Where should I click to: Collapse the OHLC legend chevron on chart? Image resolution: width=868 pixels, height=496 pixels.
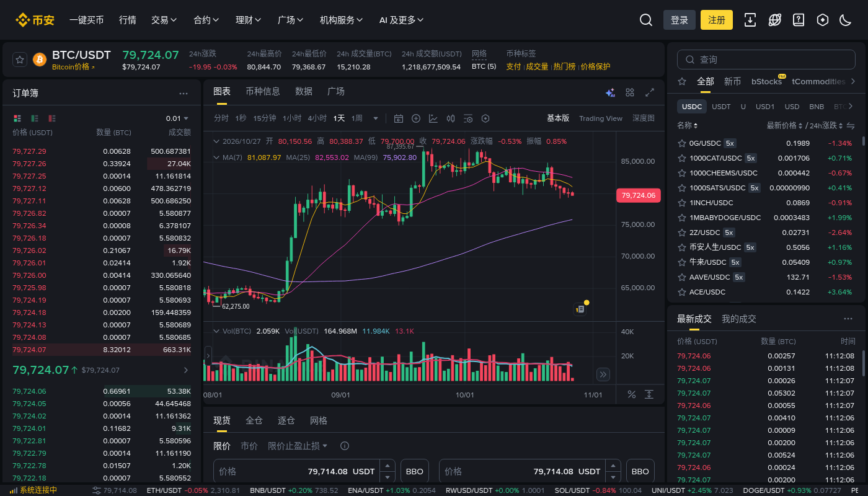pos(217,141)
